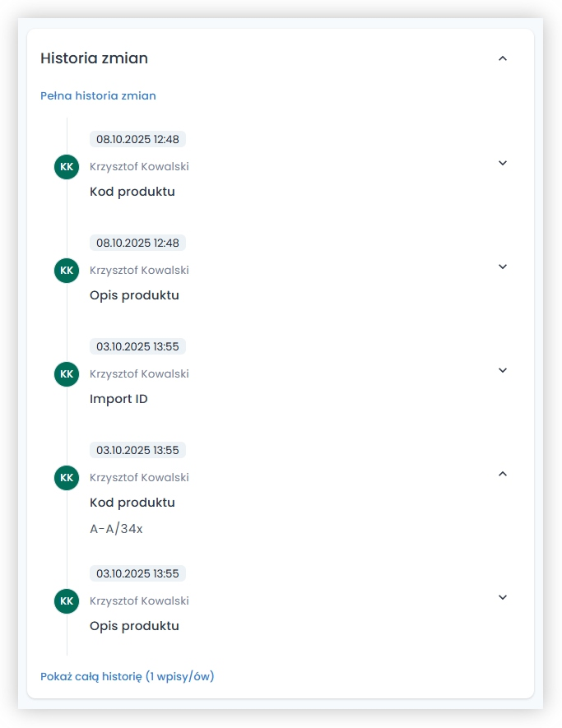Screen dimensions: 562x728
Task: Click Pokaż całą historię link
Action: coord(127,676)
